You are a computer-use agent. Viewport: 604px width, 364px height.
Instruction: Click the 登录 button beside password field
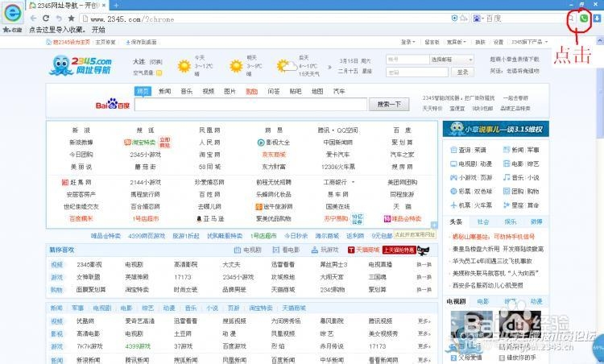pos(462,72)
